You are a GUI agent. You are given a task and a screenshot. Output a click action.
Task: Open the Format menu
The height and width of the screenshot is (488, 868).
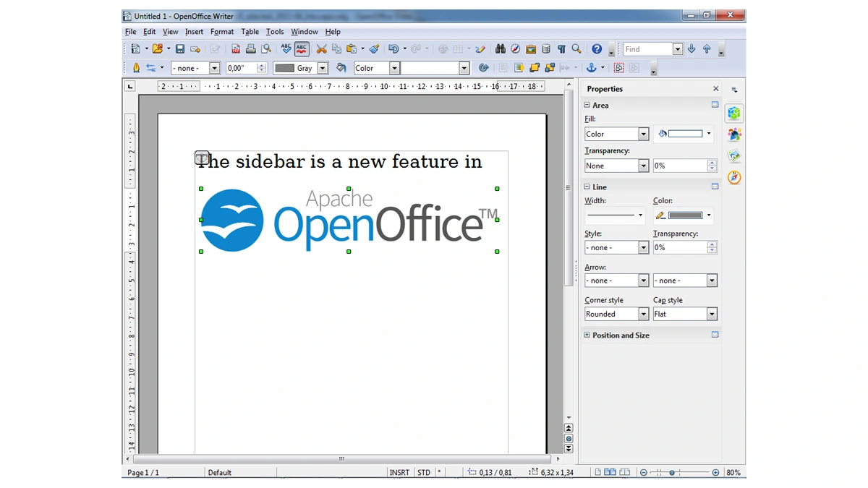pos(222,32)
